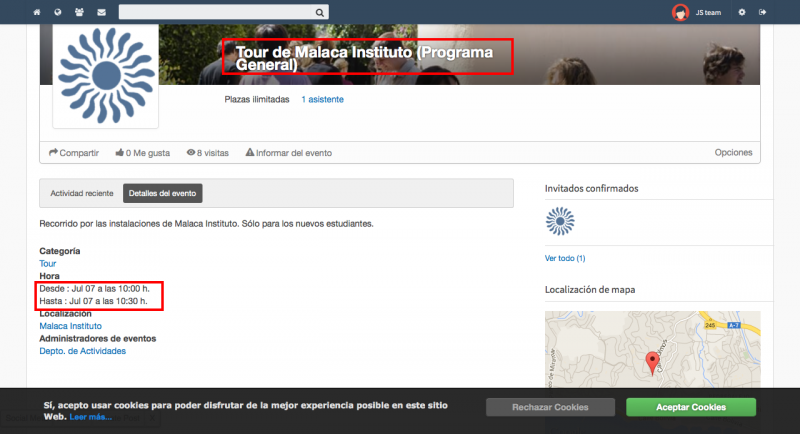Click the '8 visitas' eye counter

coord(208,153)
